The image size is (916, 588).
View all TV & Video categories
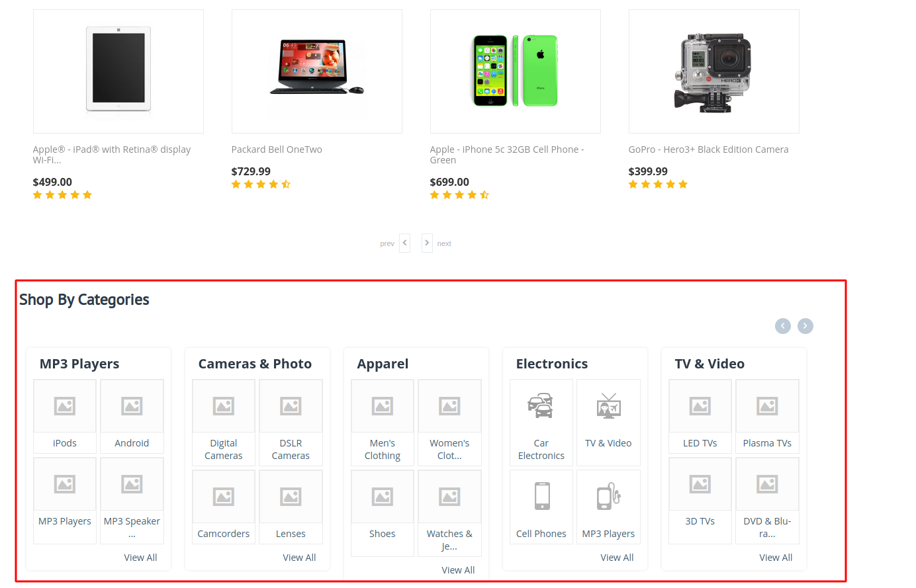(776, 558)
